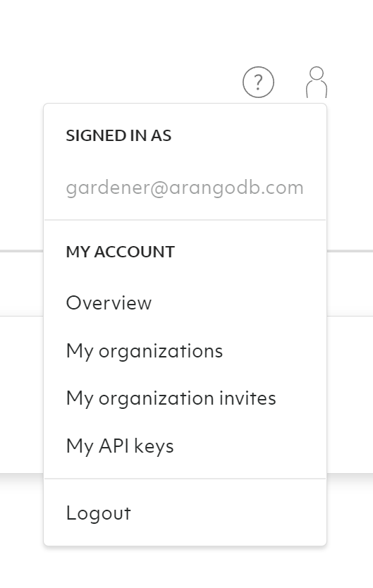Screen dimensions: 373x588
Task: Click blank area beneath the Logout panel
Action: (x=185, y=568)
